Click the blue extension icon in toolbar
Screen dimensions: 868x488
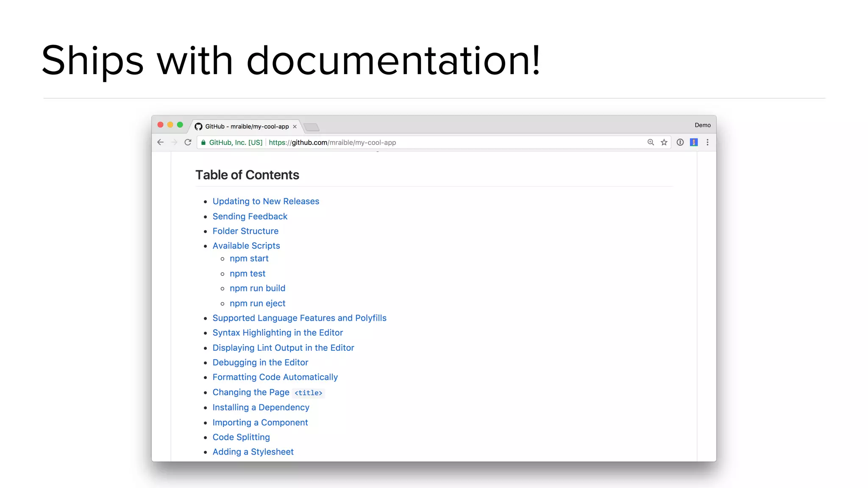pos(694,142)
